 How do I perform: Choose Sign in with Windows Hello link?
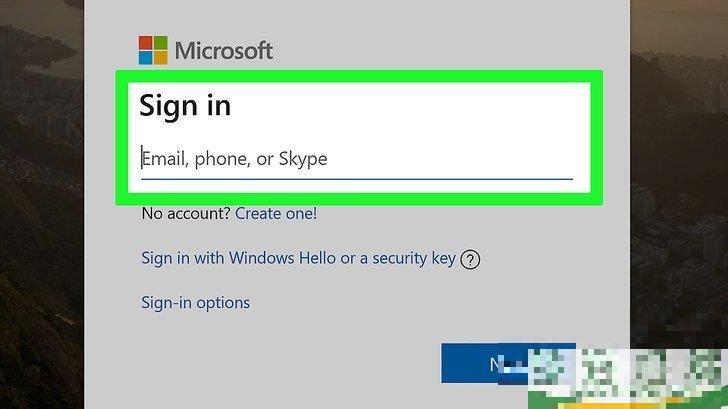[298, 258]
